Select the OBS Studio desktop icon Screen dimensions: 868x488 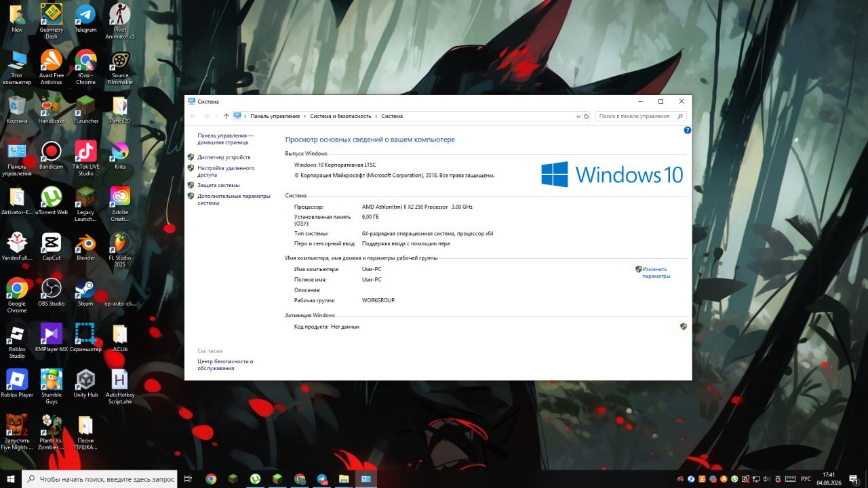(51, 291)
